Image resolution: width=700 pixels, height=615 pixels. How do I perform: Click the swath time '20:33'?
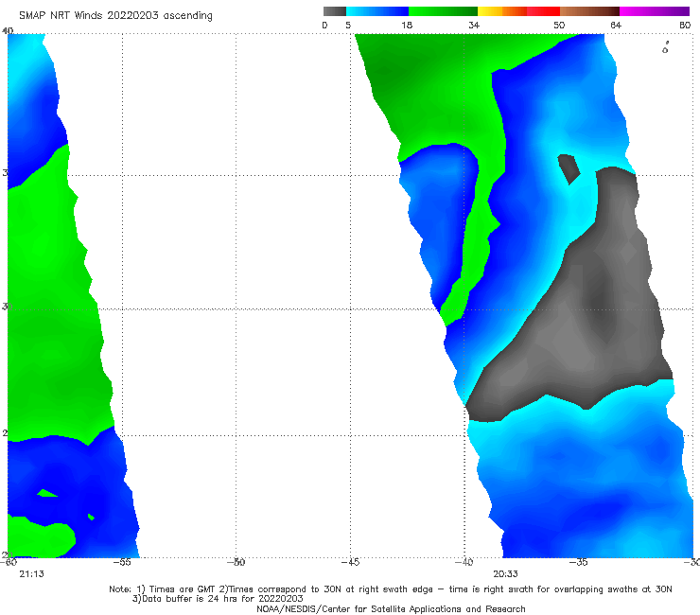coord(505,574)
